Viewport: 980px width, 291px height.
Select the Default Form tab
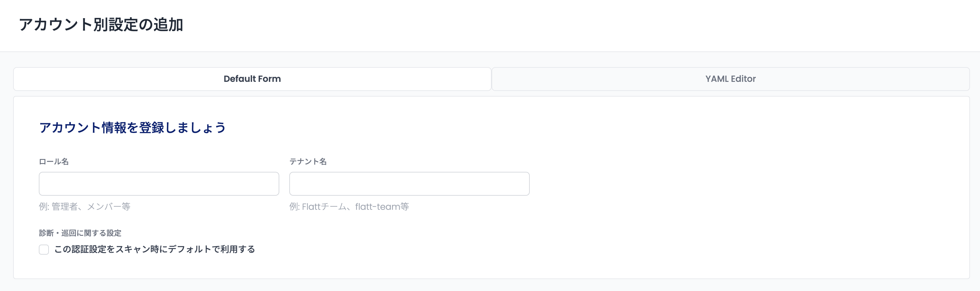[x=252, y=79]
